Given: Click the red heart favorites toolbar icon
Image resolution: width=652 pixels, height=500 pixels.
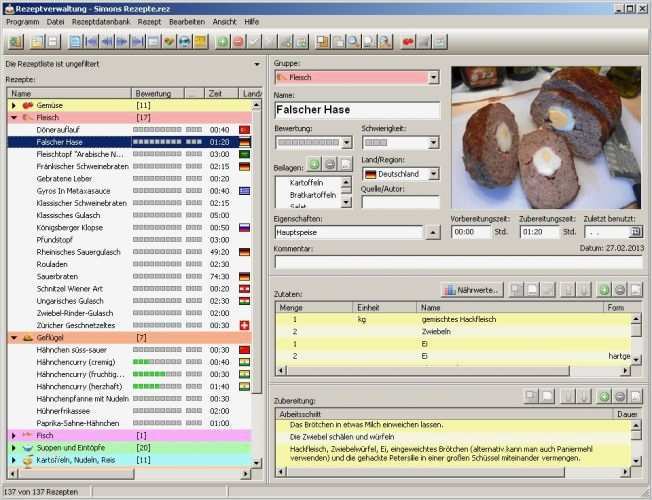Looking at the screenshot, I should click(x=408, y=42).
